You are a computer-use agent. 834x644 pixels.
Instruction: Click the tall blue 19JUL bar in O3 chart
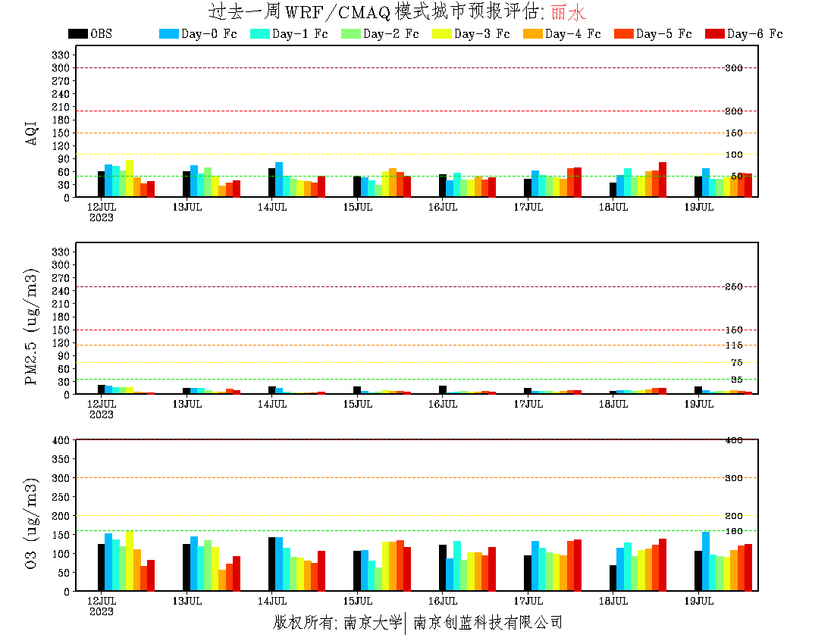(706, 561)
